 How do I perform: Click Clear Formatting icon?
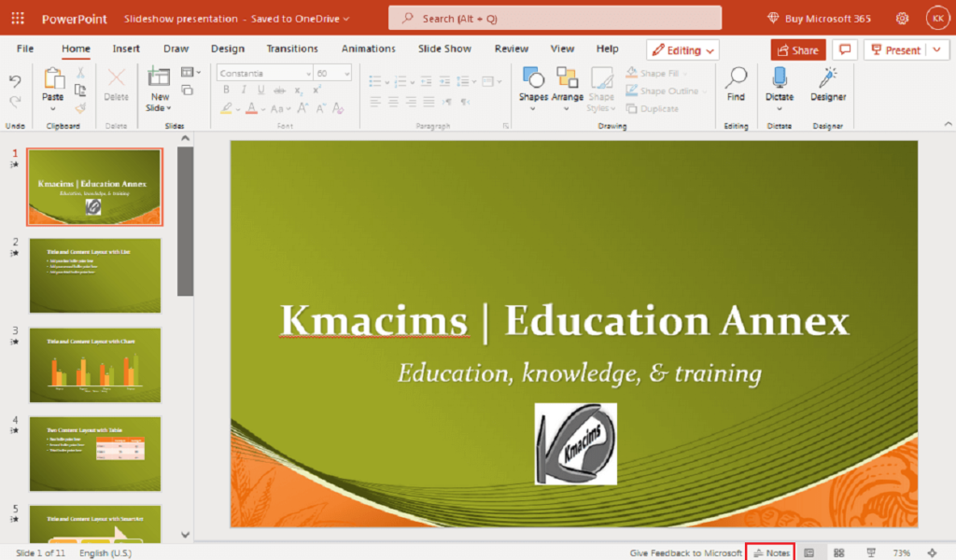point(338,108)
